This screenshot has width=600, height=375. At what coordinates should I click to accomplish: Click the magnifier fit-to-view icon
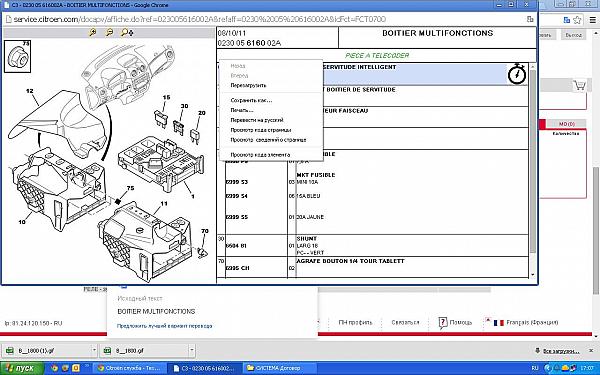pos(127,33)
